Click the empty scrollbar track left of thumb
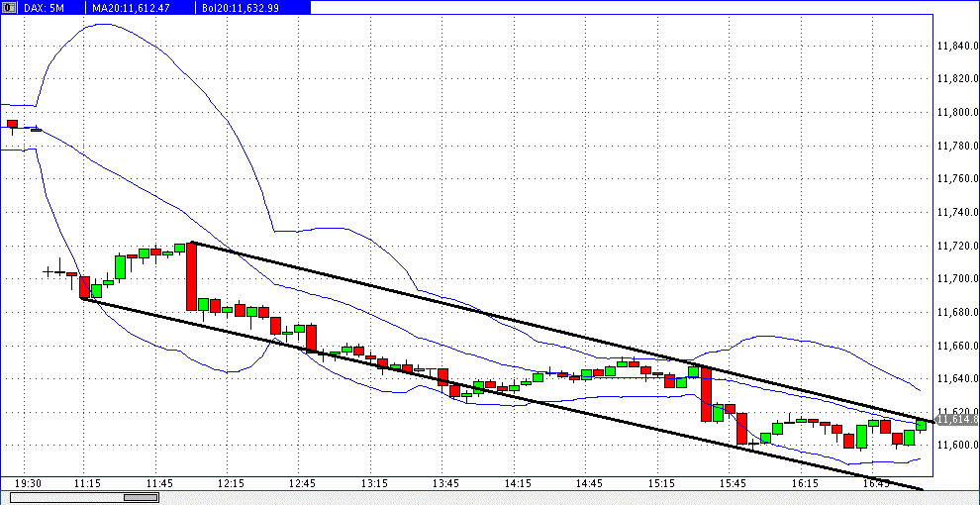The image size is (980, 505). pos(67,497)
